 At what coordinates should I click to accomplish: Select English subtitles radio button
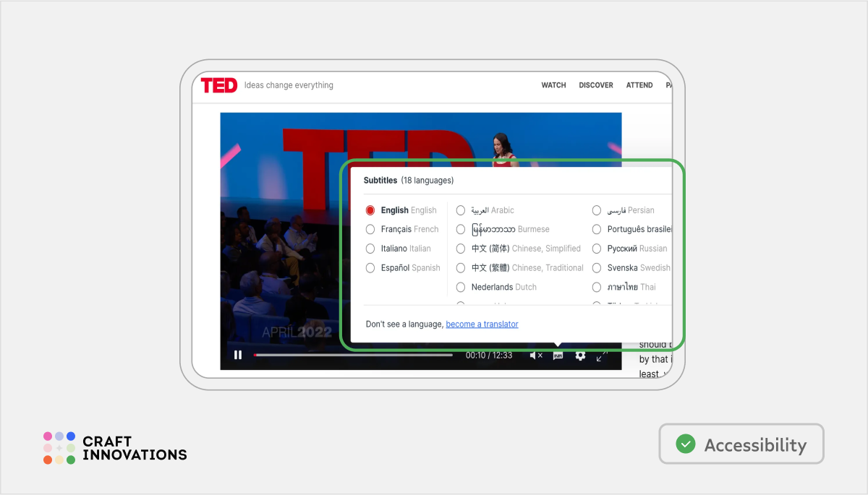[370, 210]
